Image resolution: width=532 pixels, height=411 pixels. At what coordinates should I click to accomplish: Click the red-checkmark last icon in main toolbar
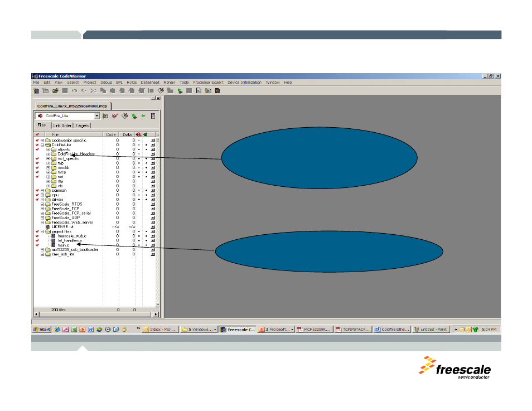(217, 90)
